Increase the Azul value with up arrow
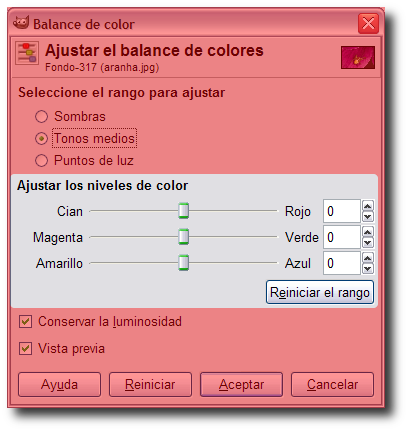This screenshot has width=408, height=431. pyautogui.click(x=368, y=258)
